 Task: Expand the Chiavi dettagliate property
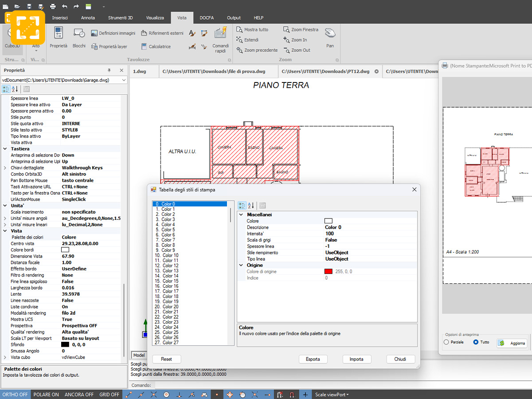(5, 168)
